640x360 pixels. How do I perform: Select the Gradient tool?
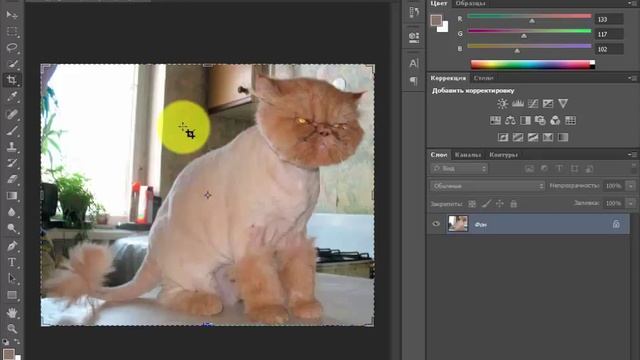12,196
